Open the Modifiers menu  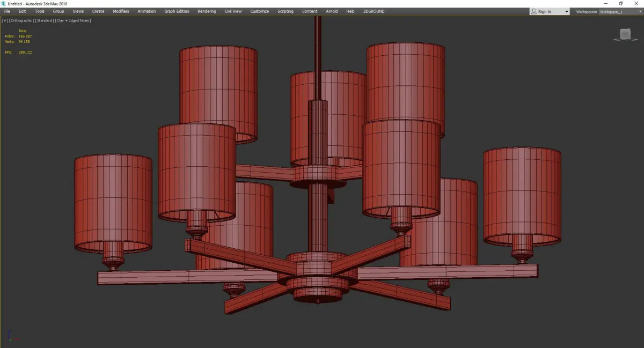pos(121,11)
